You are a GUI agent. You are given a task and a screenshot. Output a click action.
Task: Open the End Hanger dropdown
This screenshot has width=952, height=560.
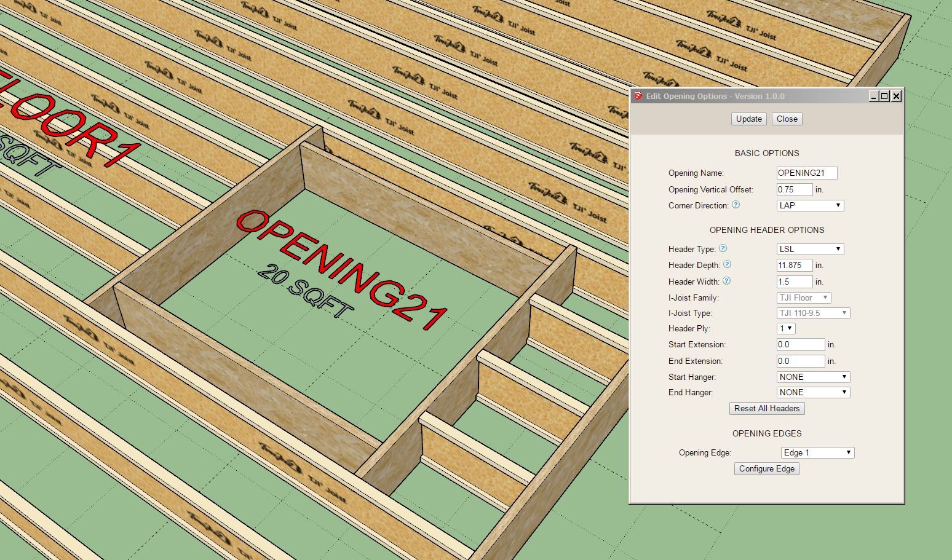813,392
